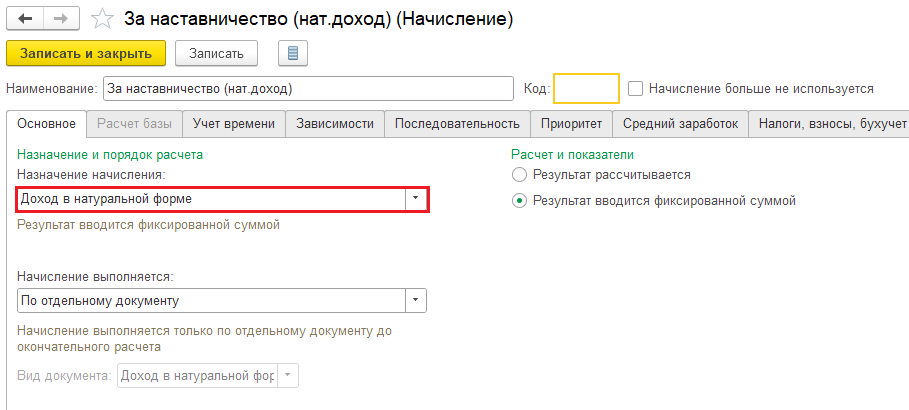Viewport: 909px width, 410px height.
Task: Expand the 'Назначение начисления' dropdown arrow
Action: (x=416, y=199)
